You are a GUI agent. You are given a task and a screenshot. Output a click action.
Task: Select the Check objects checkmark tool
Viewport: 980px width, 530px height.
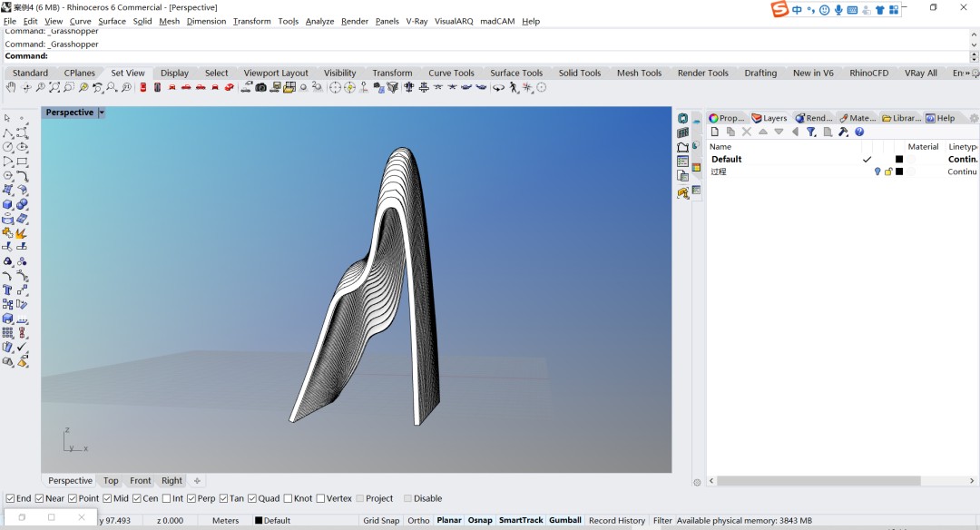click(22, 347)
